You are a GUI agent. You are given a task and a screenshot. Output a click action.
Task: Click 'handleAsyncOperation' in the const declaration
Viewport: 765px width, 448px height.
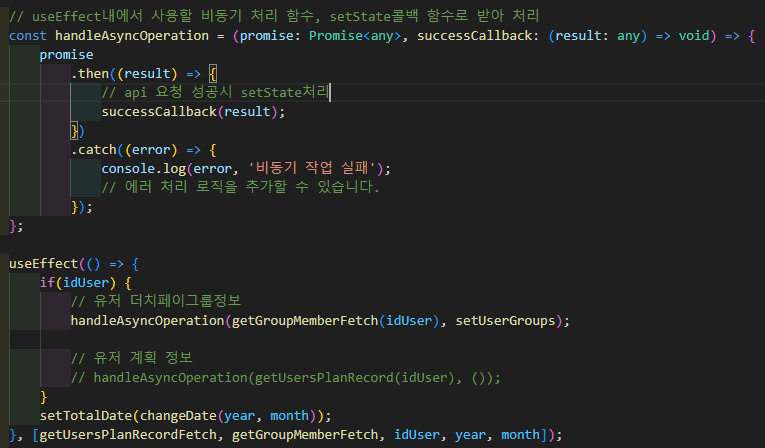tap(132, 36)
